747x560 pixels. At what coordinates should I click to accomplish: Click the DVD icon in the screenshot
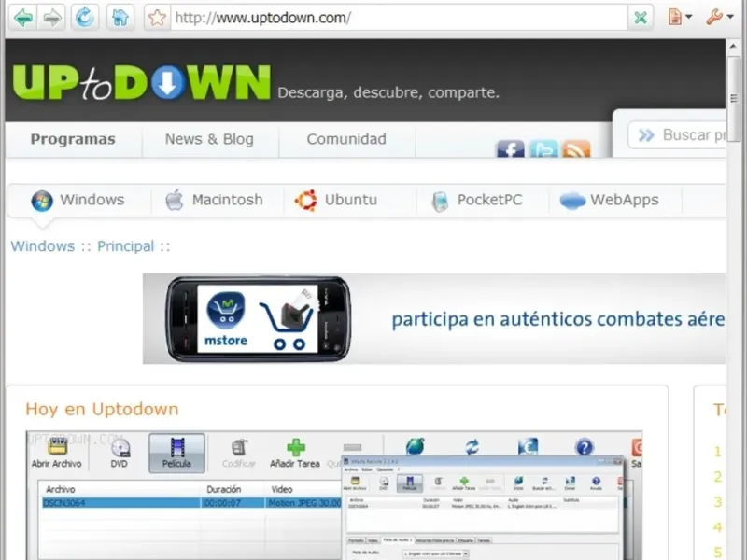(x=120, y=448)
